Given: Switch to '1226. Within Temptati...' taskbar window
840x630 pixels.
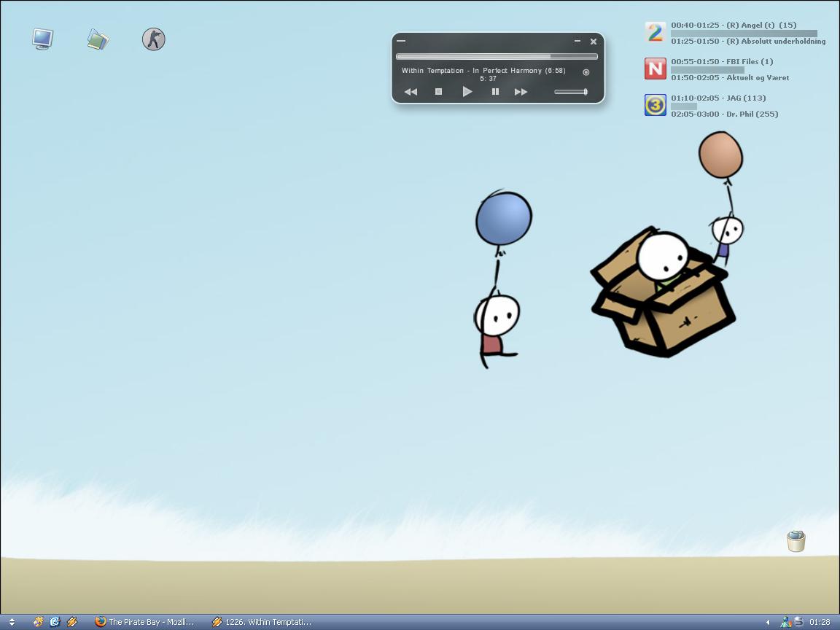Looking at the screenshot, I should tap(262, 622).
